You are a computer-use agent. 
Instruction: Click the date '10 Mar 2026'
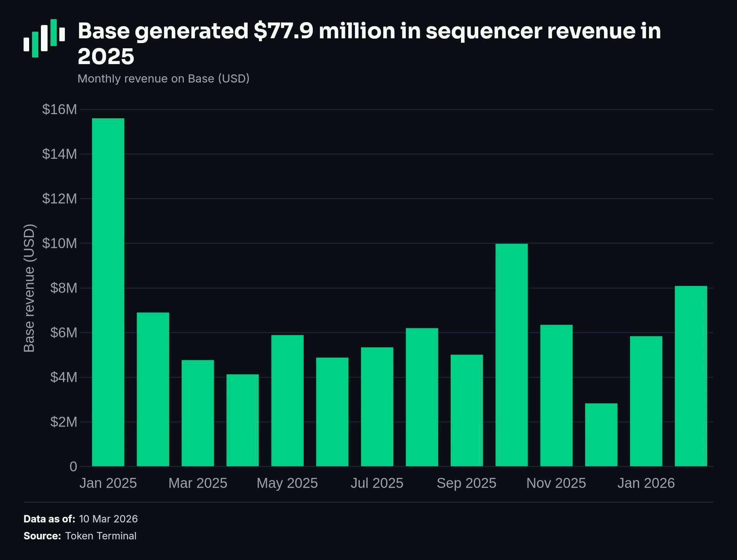coord(108,519)
